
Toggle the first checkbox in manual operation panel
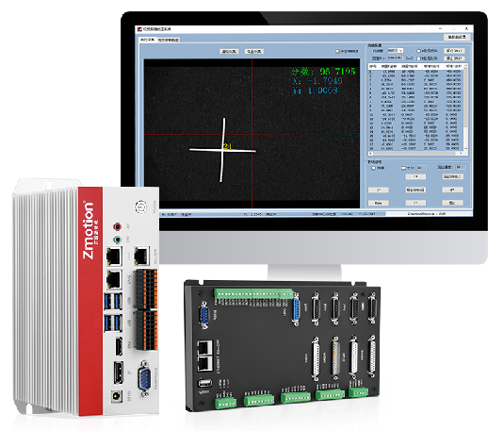pos(373,168)
